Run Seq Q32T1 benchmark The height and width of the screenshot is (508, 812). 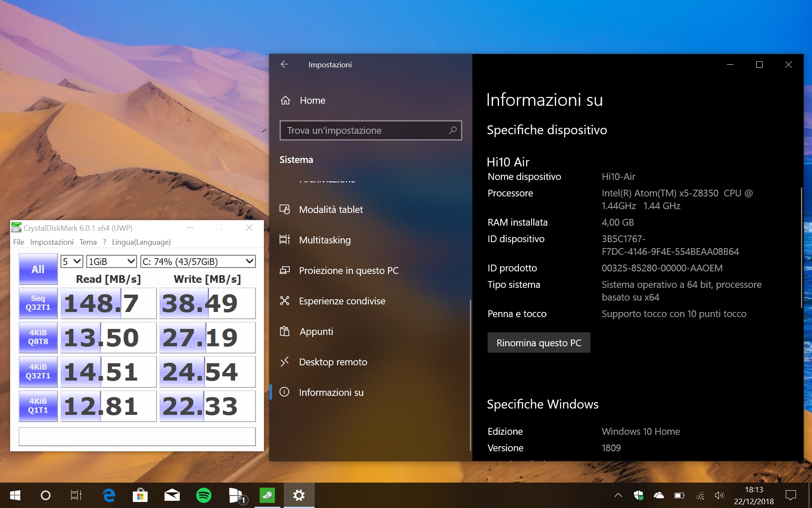point(38,303)
